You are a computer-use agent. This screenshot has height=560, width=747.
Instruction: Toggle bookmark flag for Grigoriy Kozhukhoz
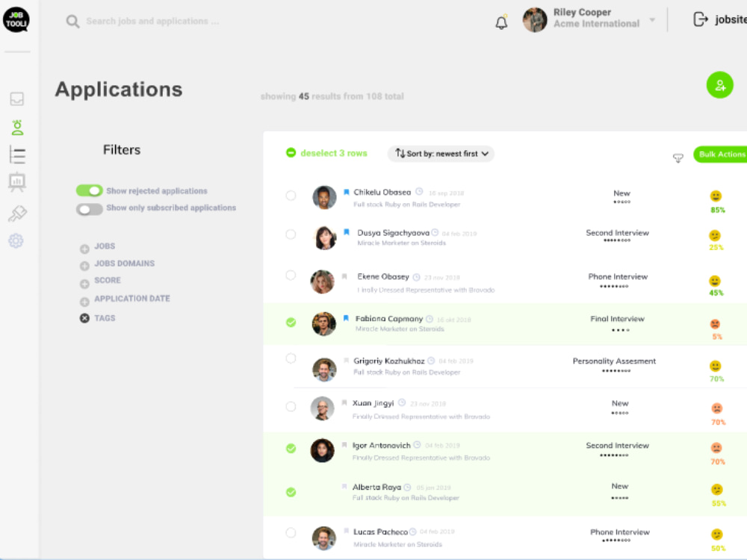pyautogui.click(x=346, y=361)
